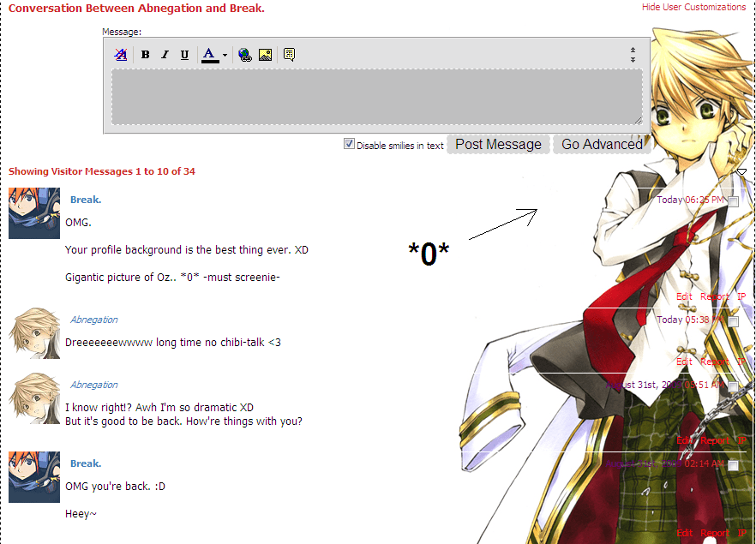Viewport: 756px width, 544px height.
Task: Check the box beside Today 06:25 PM message
Action: pos(734,201)
